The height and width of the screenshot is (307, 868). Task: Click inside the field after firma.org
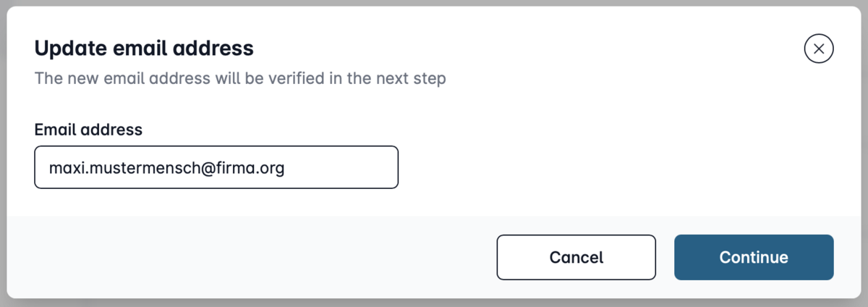click(x=340, y=168)
